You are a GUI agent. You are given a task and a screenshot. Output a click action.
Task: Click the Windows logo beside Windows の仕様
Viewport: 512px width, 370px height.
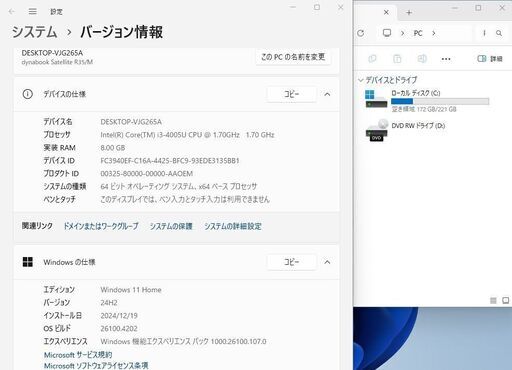[x=28, y=262]
